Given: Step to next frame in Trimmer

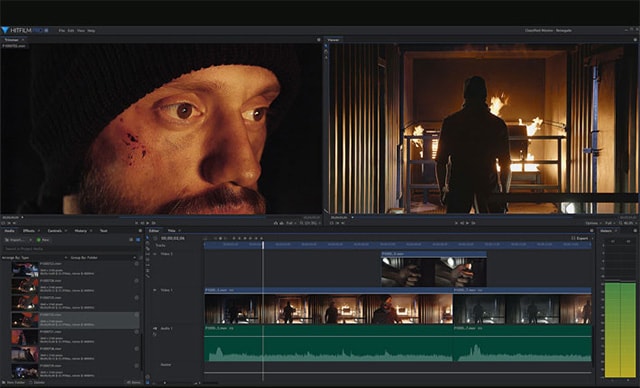Looking at the screenshot, I should (153, 223).
